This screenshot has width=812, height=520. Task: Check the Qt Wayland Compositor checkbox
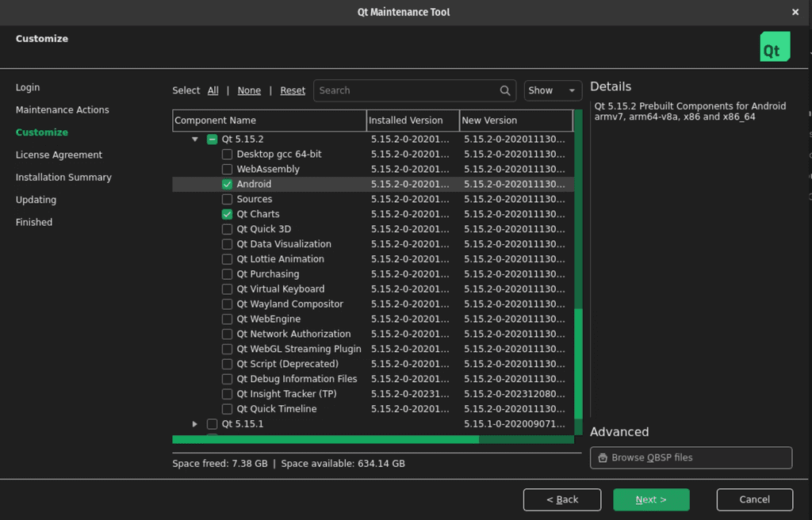227,304
